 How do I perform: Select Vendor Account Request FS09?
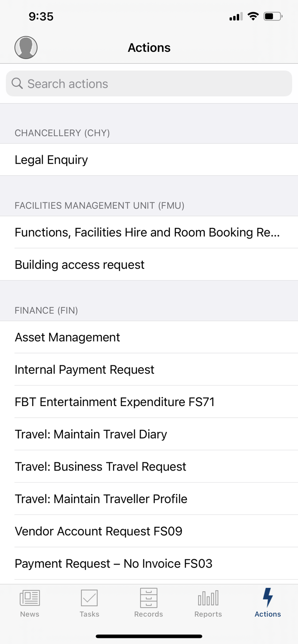tap(98, 531)
